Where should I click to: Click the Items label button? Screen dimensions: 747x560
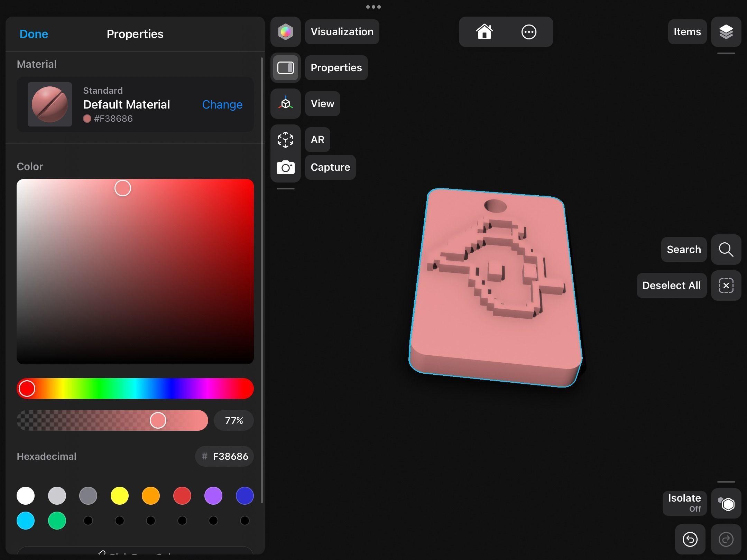click(x=687, y=32)
